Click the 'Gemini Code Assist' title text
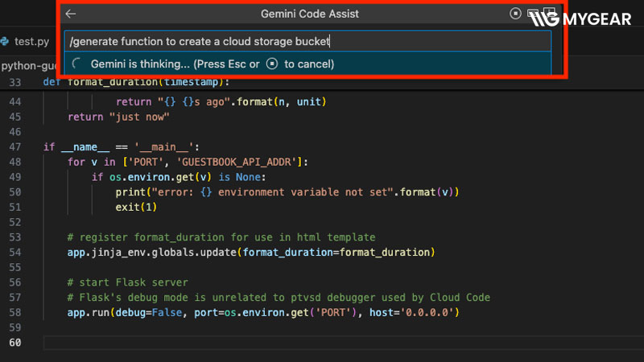Viewport: 644px width, 362px height. pos(310,14)
